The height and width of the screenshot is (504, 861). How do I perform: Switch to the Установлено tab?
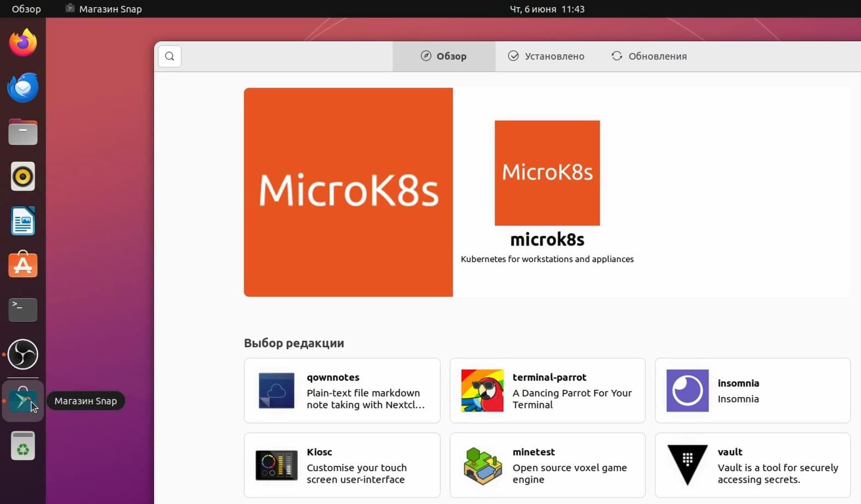point(546,56)
